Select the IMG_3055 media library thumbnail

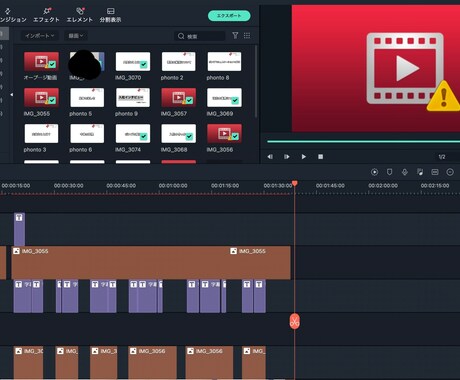(41, 97)
